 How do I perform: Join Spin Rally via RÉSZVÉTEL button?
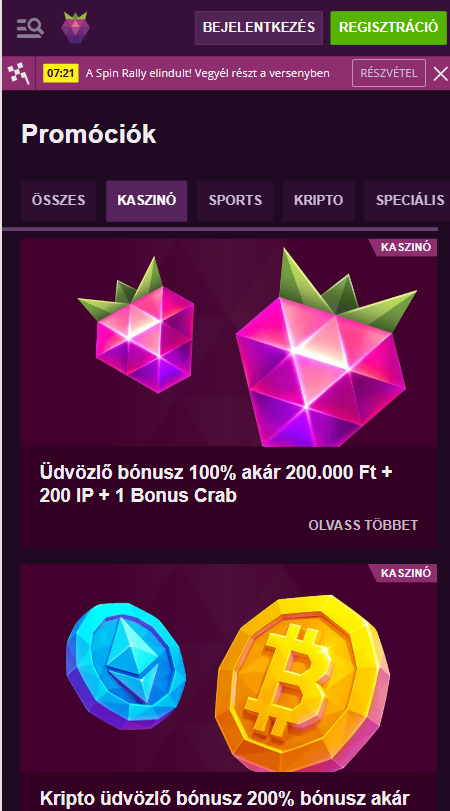point(389,73)
